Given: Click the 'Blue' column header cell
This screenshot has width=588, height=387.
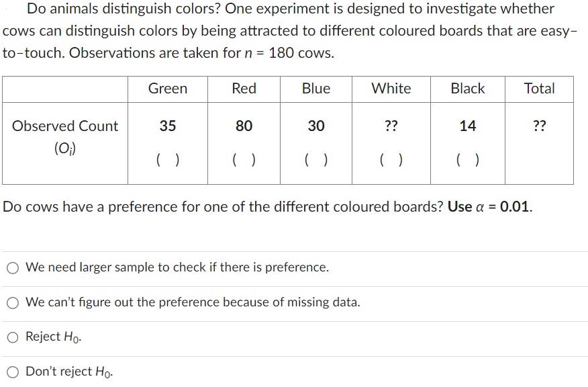Looking at the screenshot, I should [315, 89].
